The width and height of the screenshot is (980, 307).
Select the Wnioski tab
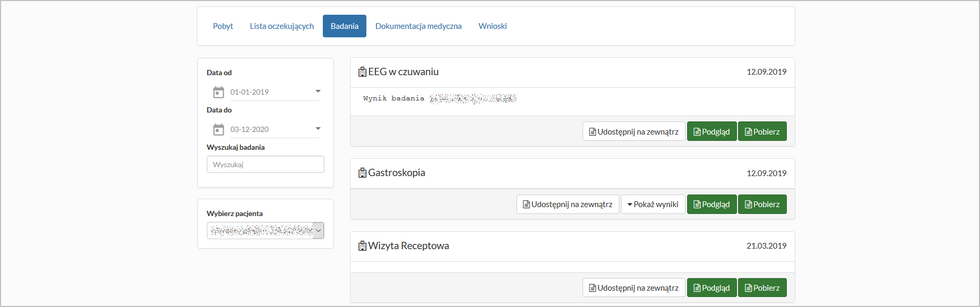492,26
